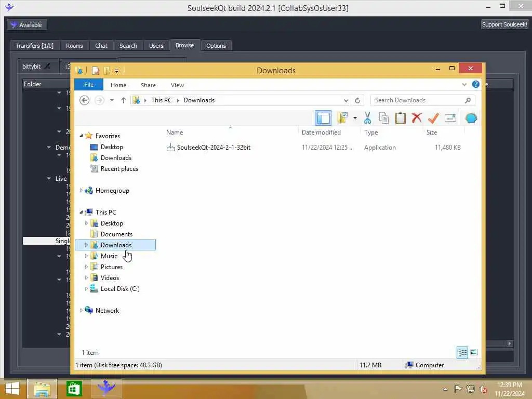Open Soulseek Chat tab
The width and height of the screenshot is (532, 399).
[x=101, y=46]
